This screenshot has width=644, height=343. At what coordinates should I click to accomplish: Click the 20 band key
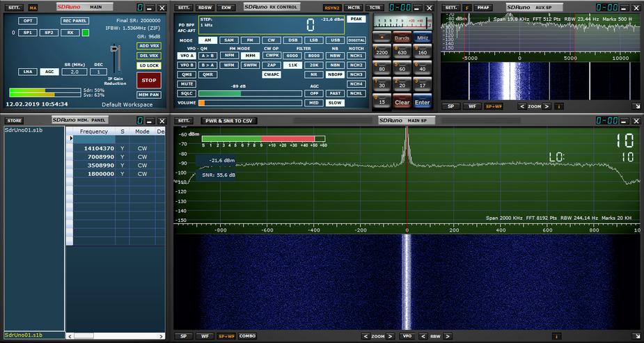click(402, 84)
